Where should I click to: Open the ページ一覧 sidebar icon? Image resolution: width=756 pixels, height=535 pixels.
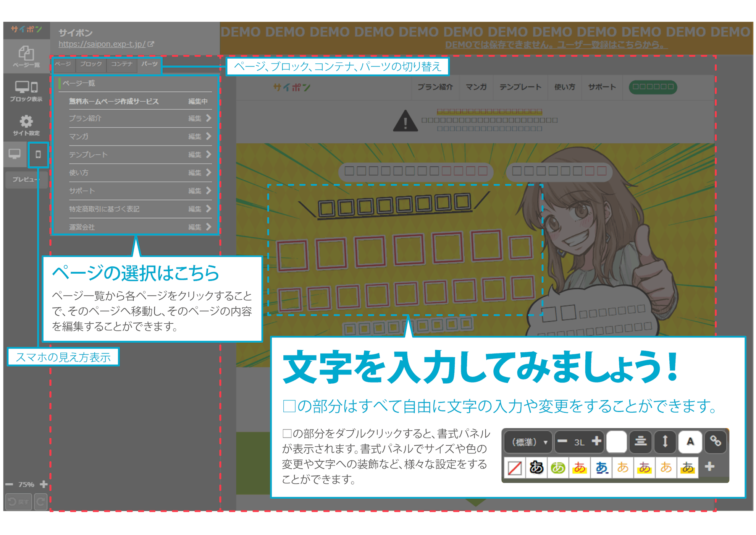click(x=26, y=56)
